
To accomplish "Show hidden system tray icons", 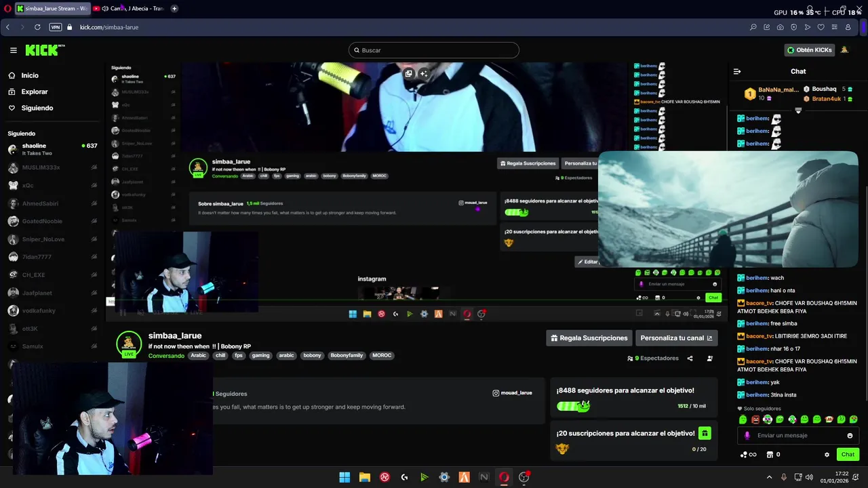I will [769, 477].
